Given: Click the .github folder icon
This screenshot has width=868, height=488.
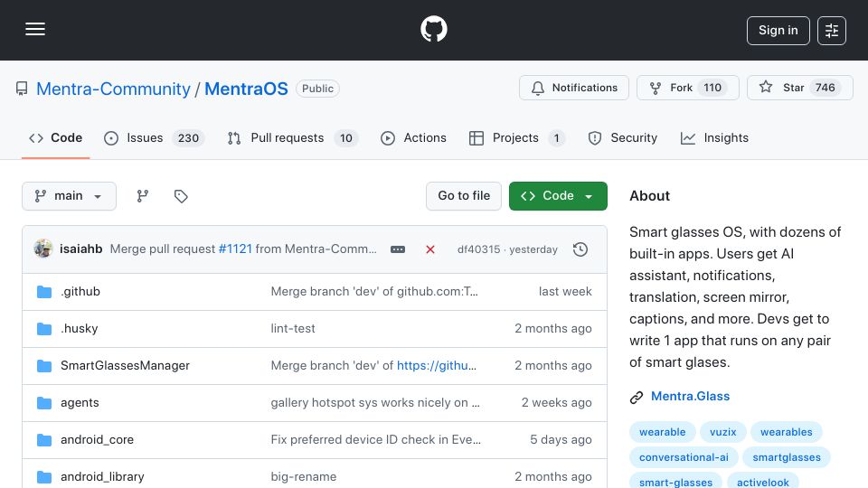Looking at the screenshot, I should (44, 292).
